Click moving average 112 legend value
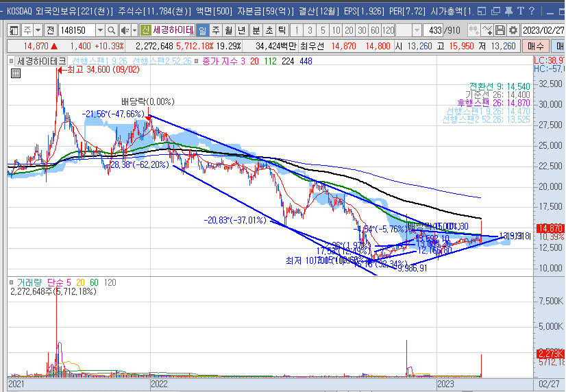This screenshot has height=392, width=566. click(x=271, y=62)
